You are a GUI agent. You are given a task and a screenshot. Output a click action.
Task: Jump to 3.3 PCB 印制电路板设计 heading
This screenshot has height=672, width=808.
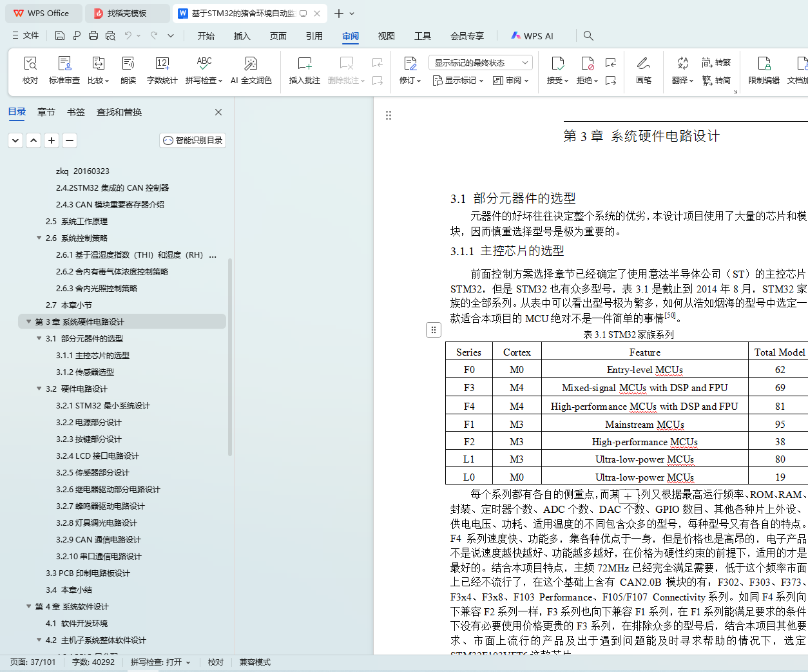point(88,573)
